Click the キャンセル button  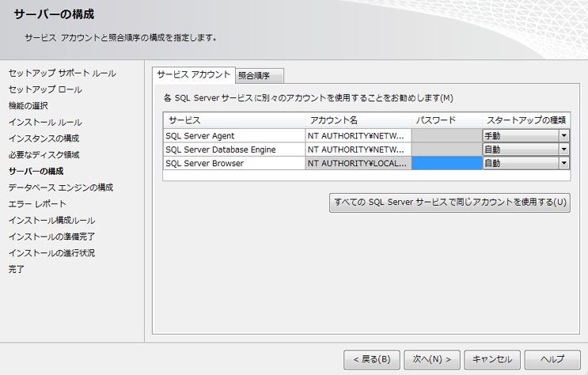click(x=492, y=360)
